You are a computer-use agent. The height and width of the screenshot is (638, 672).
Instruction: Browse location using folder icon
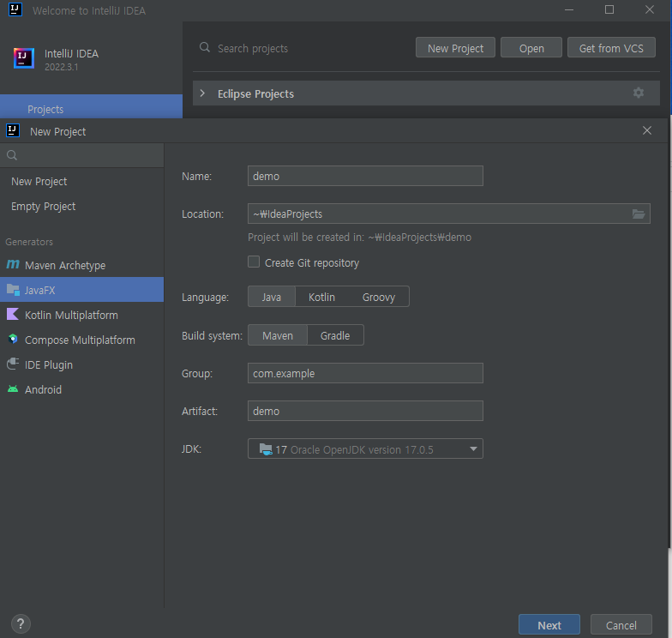[639, 214]
